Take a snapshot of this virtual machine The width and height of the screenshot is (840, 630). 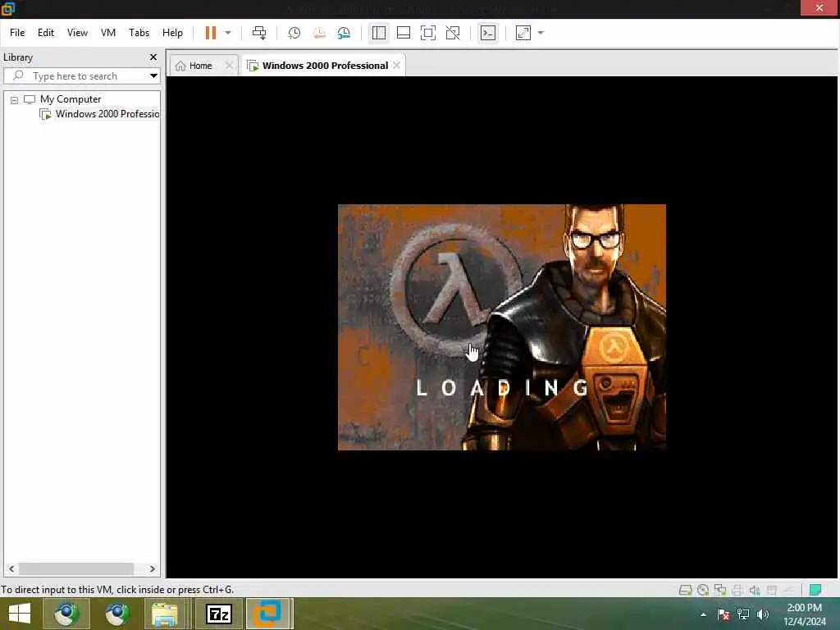click(294, 33)
